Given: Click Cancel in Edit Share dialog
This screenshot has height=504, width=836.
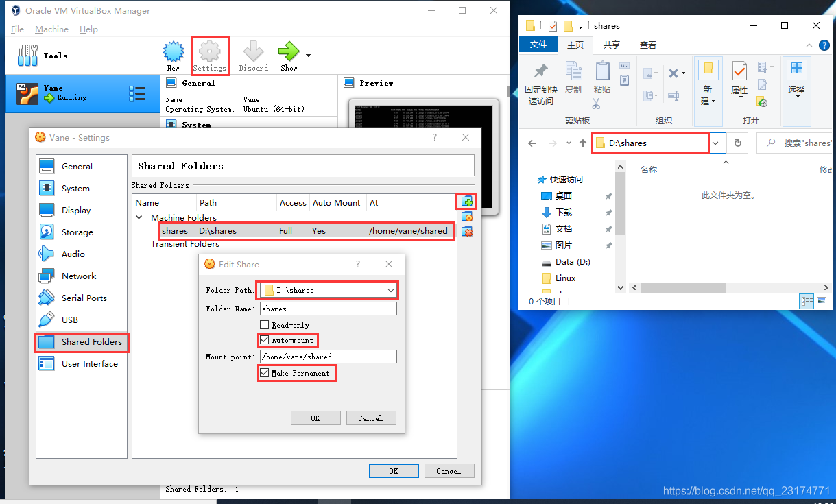Looking at the screenshot, I should tap(370, 418).
